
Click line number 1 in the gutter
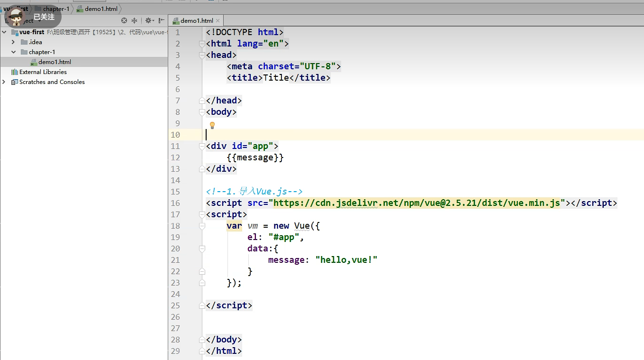178,32
